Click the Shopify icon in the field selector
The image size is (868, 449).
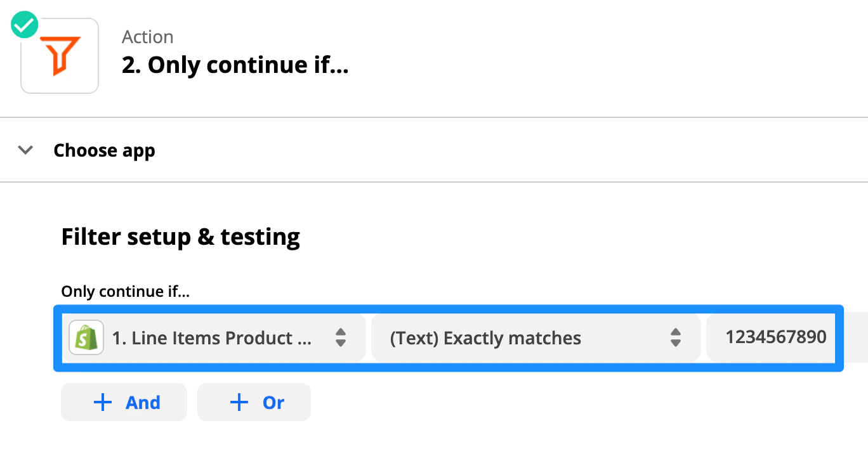[x=86, y=338]
